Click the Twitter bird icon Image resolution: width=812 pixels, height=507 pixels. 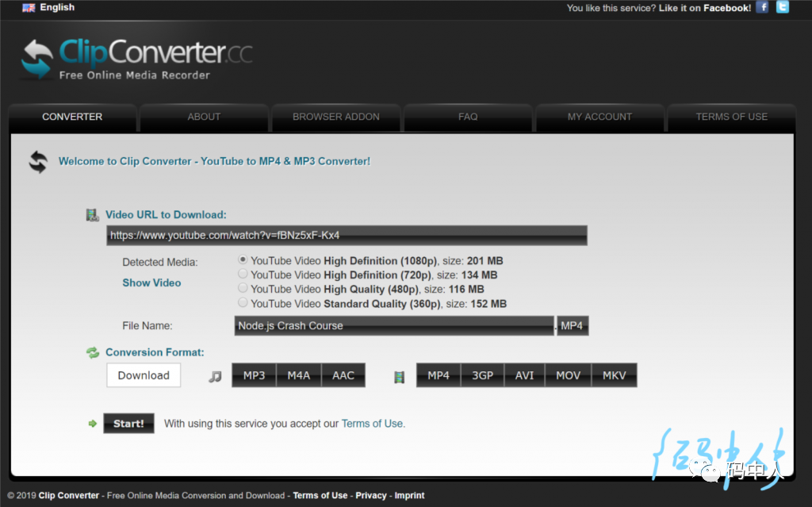click(783, 7)
